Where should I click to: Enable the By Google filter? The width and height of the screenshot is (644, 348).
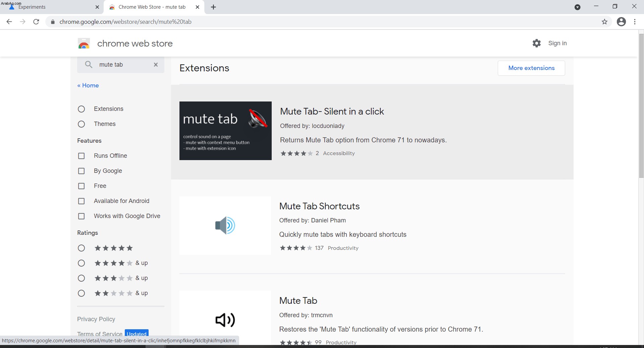(81, 171)
